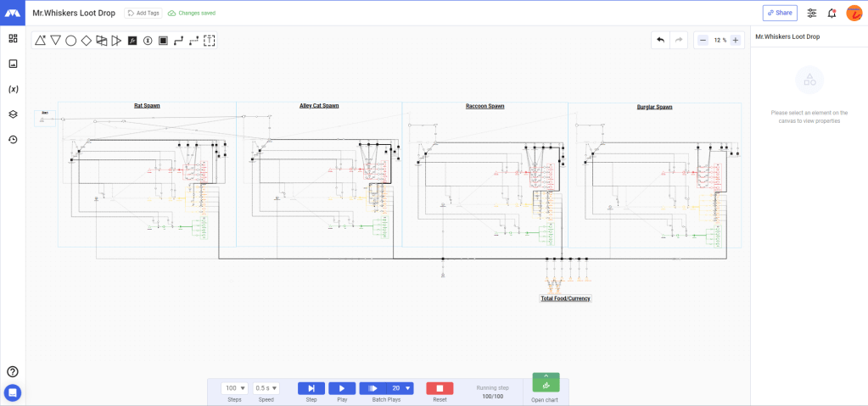The height and width of the screenshot is (406, 868).
Task: Expand the green Open chart panel
Action: tap(546, 383)
